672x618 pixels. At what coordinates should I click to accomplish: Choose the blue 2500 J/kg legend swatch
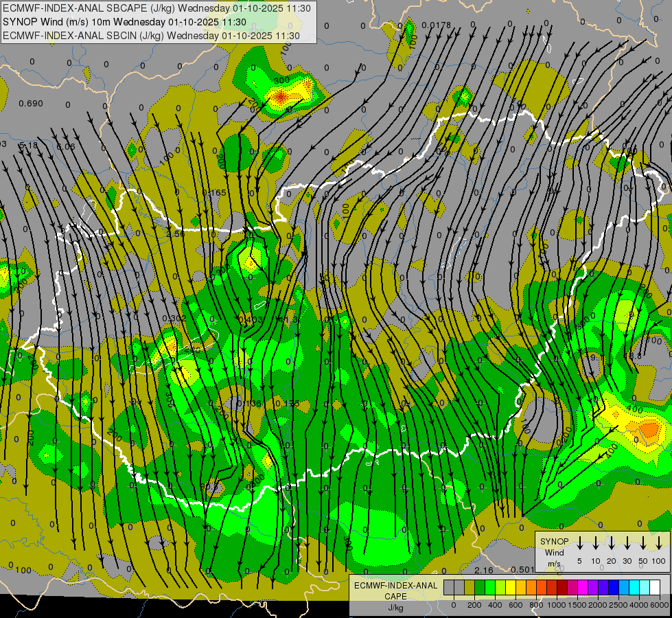coord(614,587)
